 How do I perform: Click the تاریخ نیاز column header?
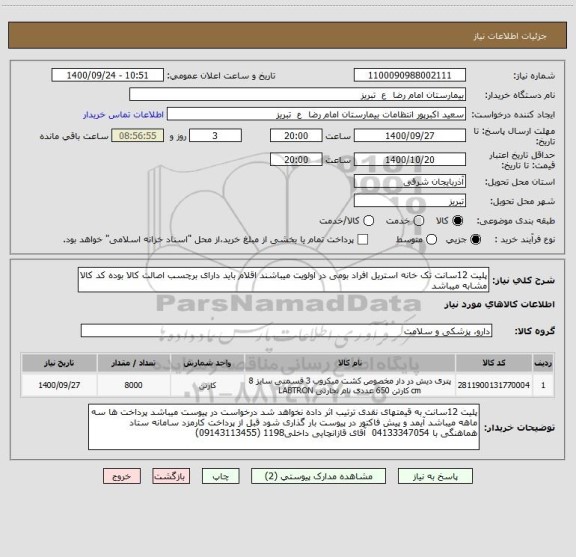pyautogui.click(x=59, y=363)
